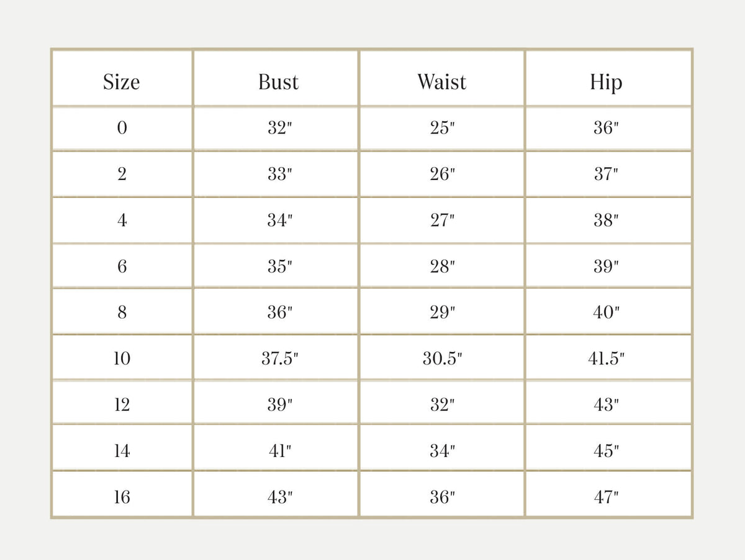Select the size 2 row label
The height and width of the screenshot is (560, 745).
[122, 174]
